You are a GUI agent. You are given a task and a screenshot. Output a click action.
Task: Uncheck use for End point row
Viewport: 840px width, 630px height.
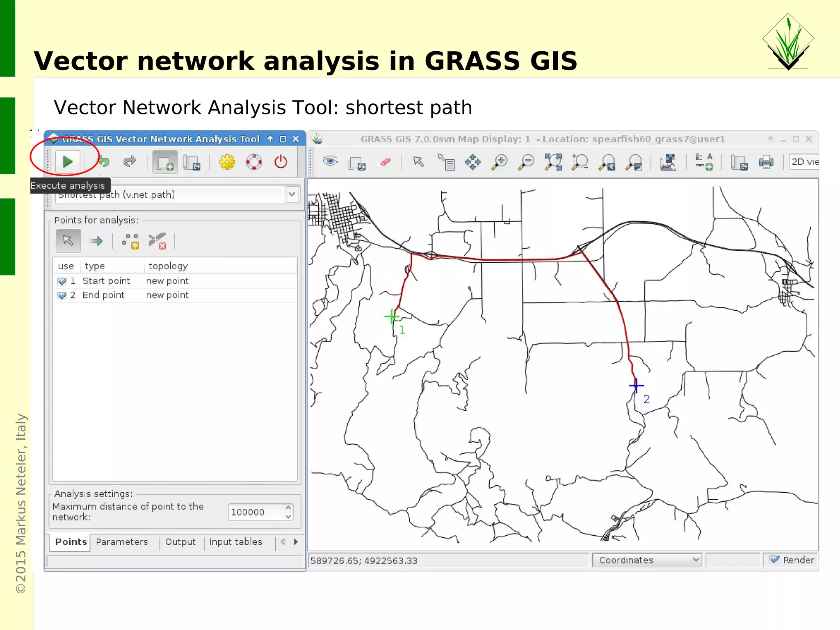[62, 296]
